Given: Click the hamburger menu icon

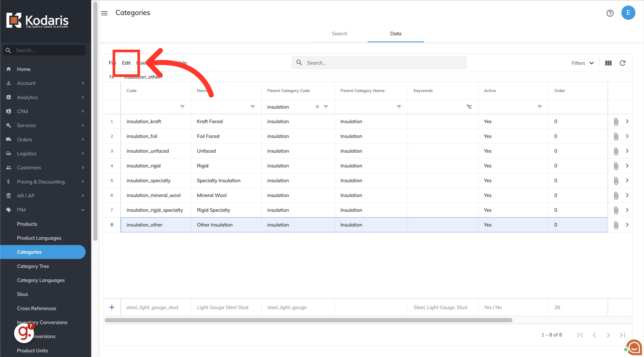Looking at the screenshot, I should [104, 13].
